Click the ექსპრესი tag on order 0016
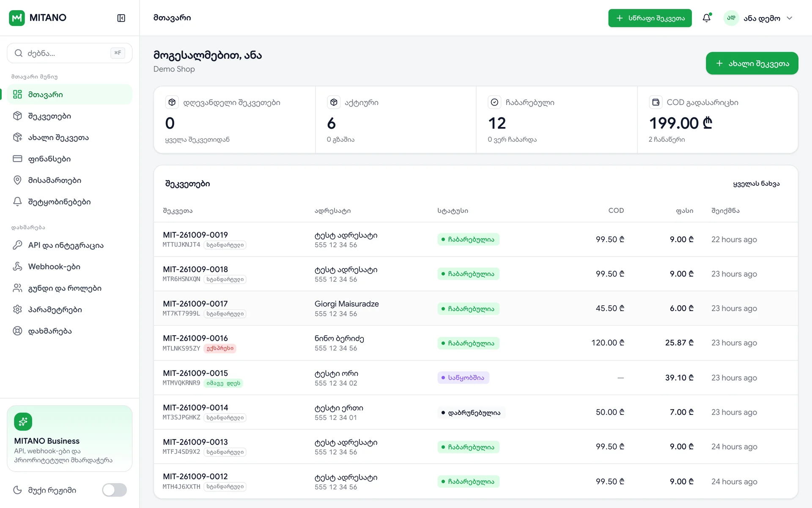This screenshot has width=812, height=508. click(220, 348)
